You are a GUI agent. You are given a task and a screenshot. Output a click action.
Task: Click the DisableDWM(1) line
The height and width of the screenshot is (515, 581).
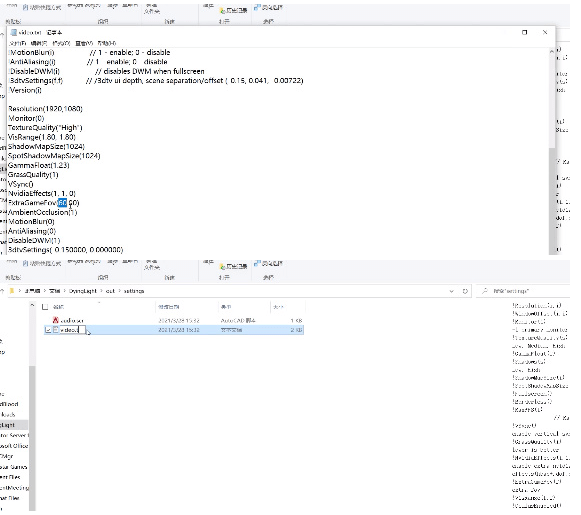(x=34, y=241)
